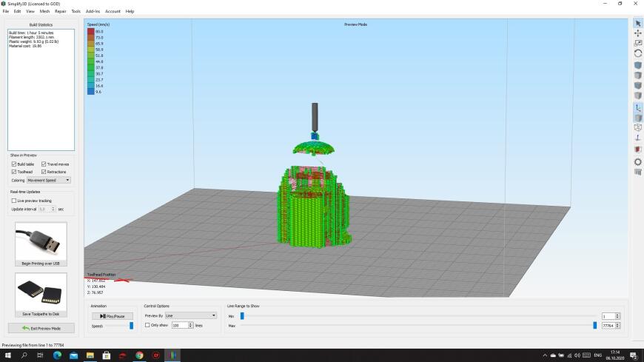Select the arrow selection tool
This screenshot has height=362, width=644.
(638, 24)
